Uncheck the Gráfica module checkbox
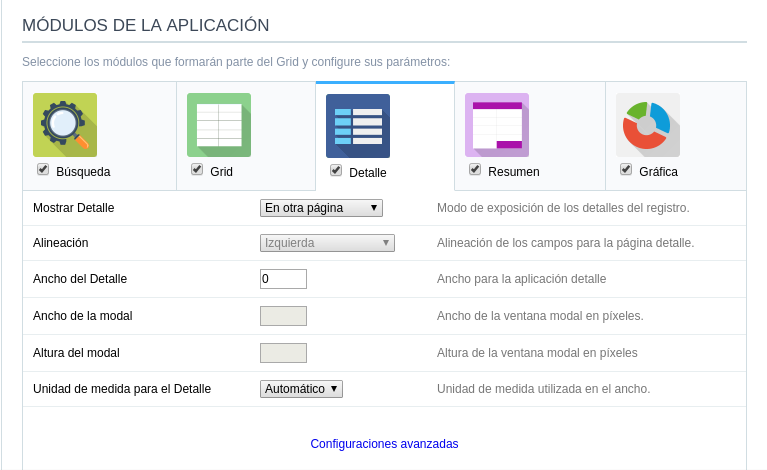Screen dimensions: 767x470 [x=626, y=169]
